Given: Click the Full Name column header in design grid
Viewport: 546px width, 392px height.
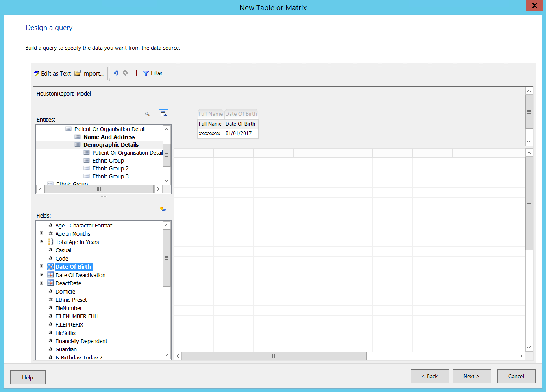Looking at the screenshot, I should point(211,124).
